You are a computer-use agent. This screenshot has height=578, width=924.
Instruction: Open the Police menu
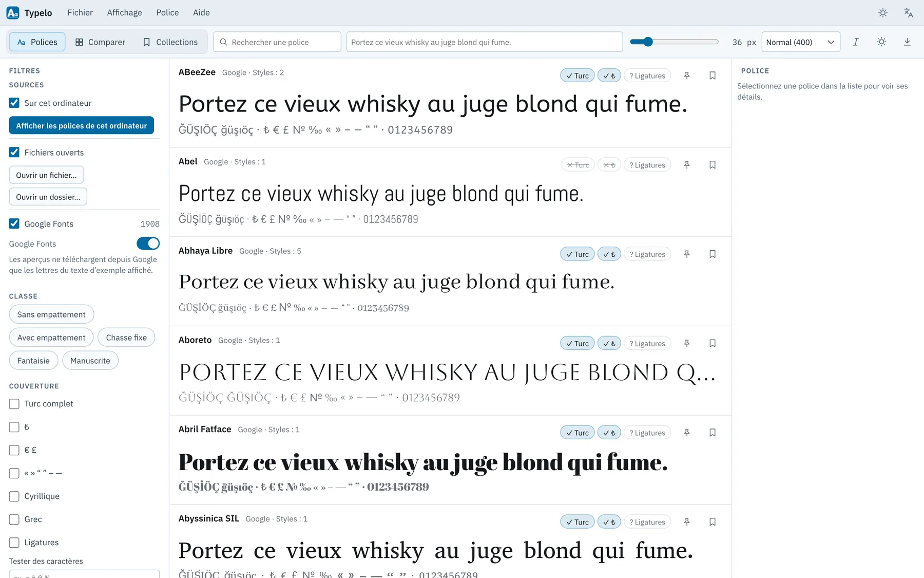167,13
